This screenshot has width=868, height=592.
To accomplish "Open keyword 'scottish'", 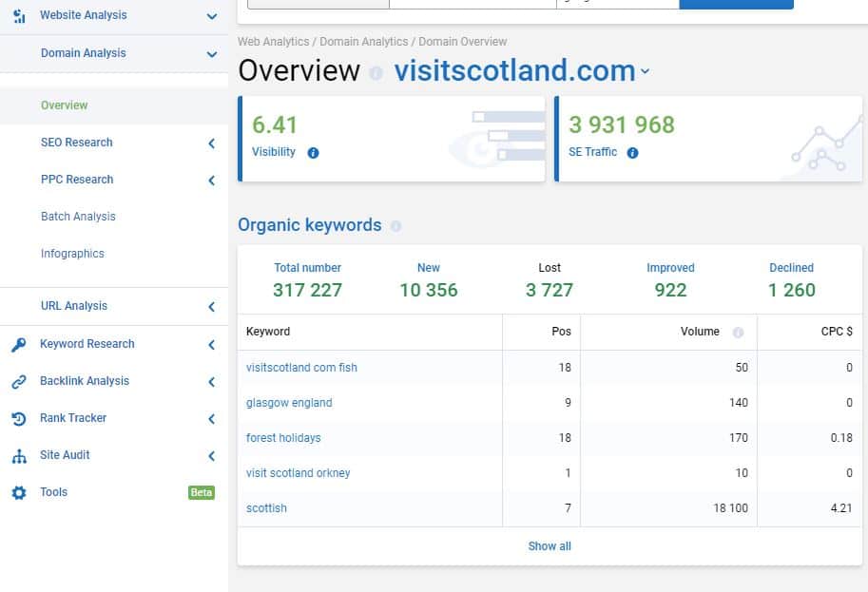I will tap(266, 507).
